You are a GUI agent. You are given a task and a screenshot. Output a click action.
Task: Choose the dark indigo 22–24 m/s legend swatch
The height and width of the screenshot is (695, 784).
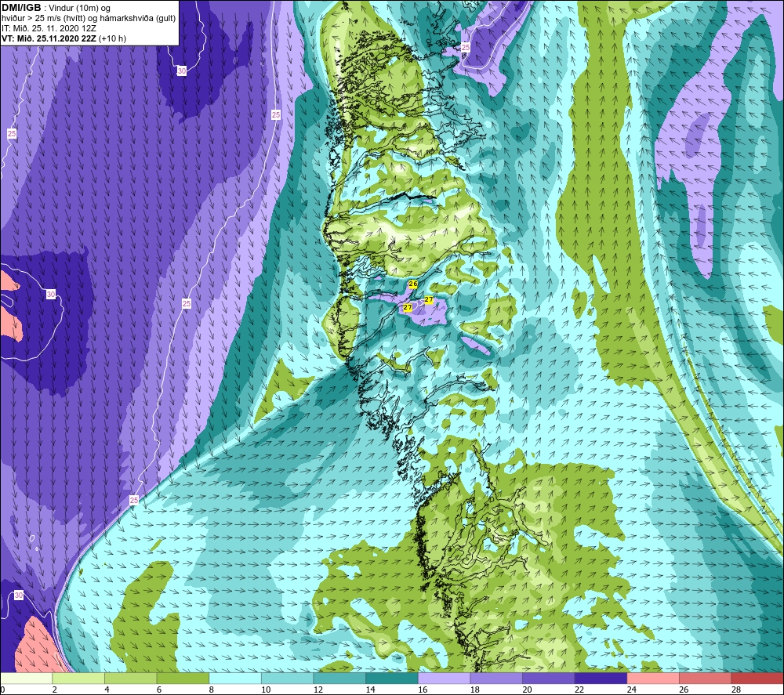coord(601,678)
